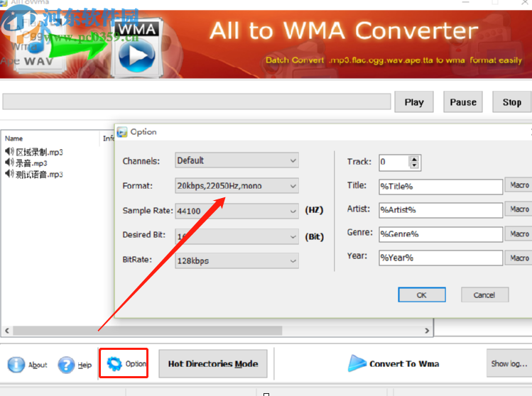
Task: Click the Option dialog title icon
Action: click(x=121, y=132)
